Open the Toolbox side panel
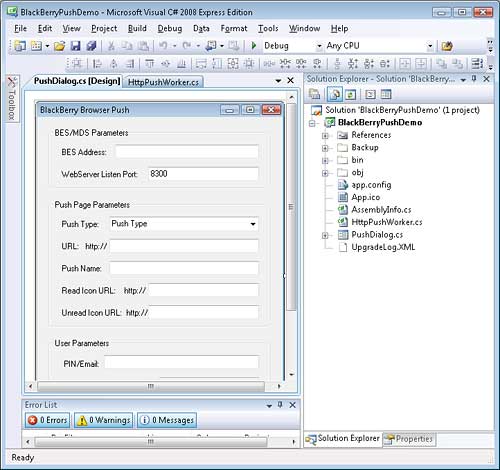This screenshot has width=500, height=470. coord(12,98)
